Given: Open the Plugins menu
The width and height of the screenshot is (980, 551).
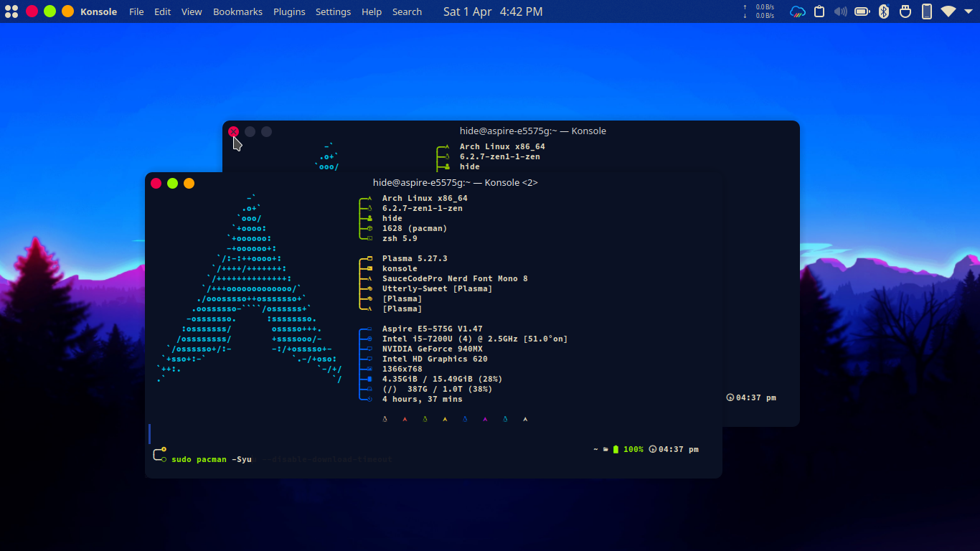Looking at the screenshot, I should [289, 11].
